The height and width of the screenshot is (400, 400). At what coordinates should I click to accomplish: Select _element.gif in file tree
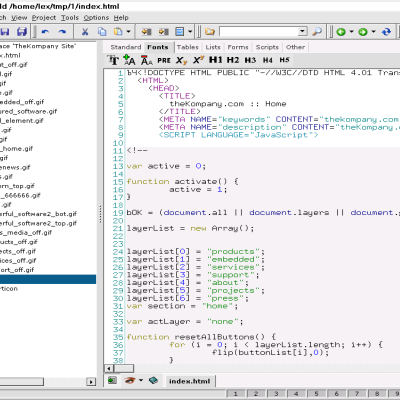(22, 121)
